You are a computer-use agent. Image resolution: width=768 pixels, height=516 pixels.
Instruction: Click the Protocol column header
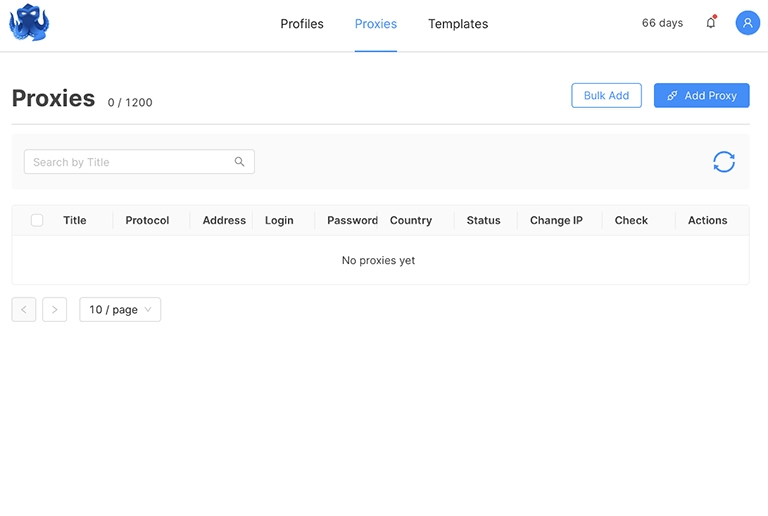pyautogui.click(x=147, y=220)
